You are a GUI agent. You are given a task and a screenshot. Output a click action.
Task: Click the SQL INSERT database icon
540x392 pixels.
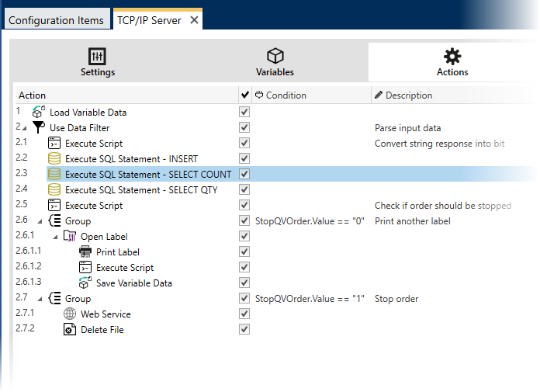54,159
